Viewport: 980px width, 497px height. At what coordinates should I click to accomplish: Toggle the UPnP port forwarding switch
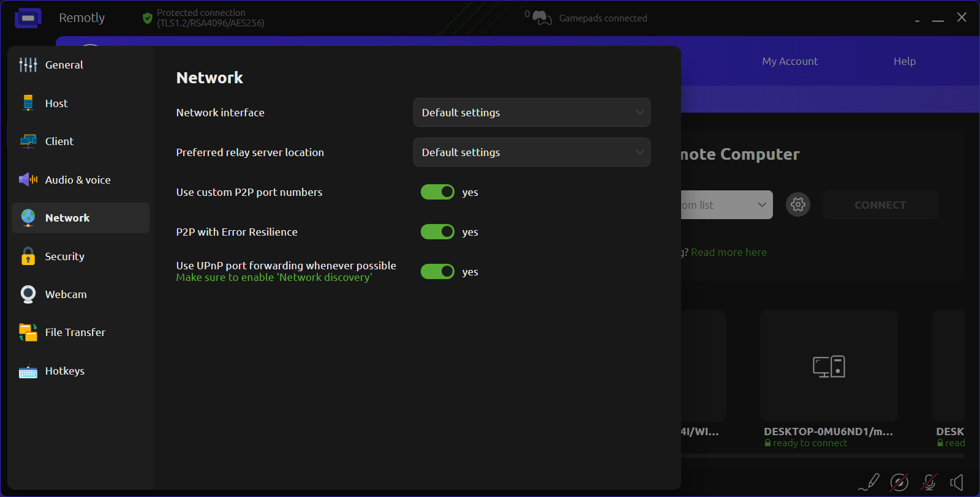pyautogui.click(x=437, y=272)
